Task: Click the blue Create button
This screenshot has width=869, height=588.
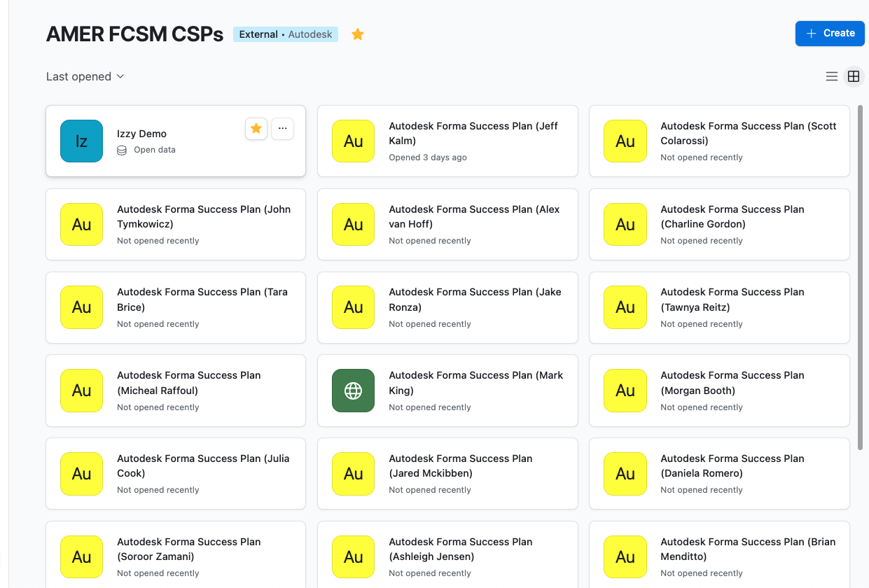Action: (x=830, y=34)
